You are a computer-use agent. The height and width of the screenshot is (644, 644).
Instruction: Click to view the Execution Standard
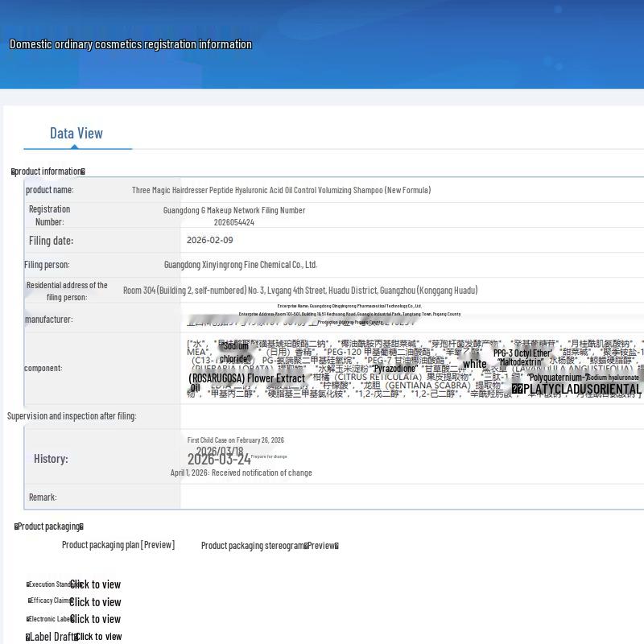click(95, 584)
